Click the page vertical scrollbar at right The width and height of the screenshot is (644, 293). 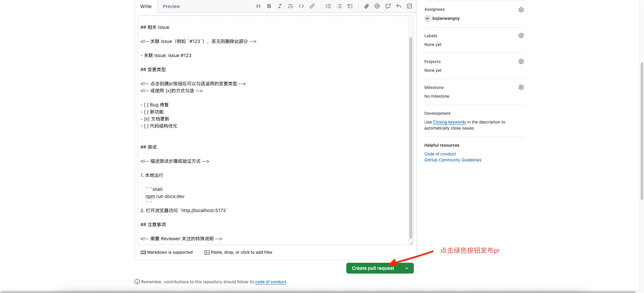tap(642, 131)
